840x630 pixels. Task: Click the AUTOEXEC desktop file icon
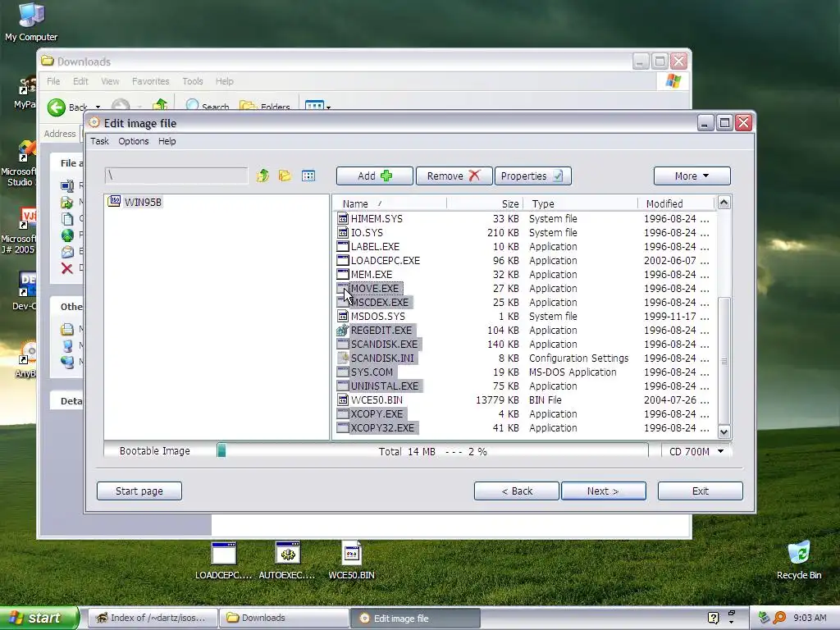coord(288,554)
